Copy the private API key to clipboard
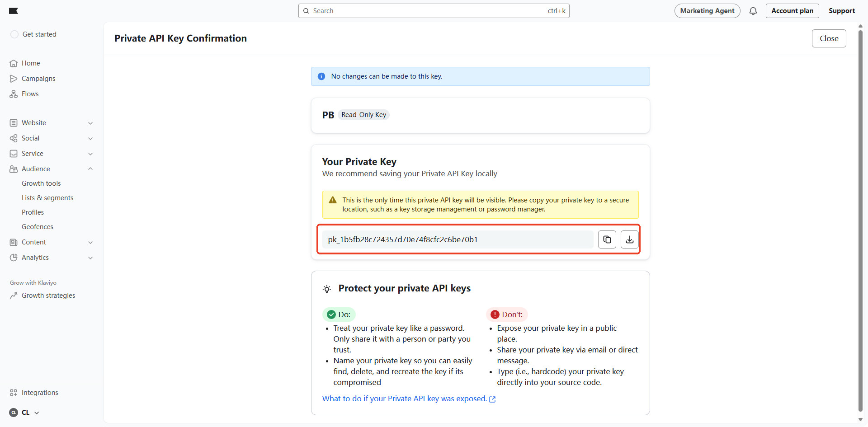 click(x=607, y=239)
